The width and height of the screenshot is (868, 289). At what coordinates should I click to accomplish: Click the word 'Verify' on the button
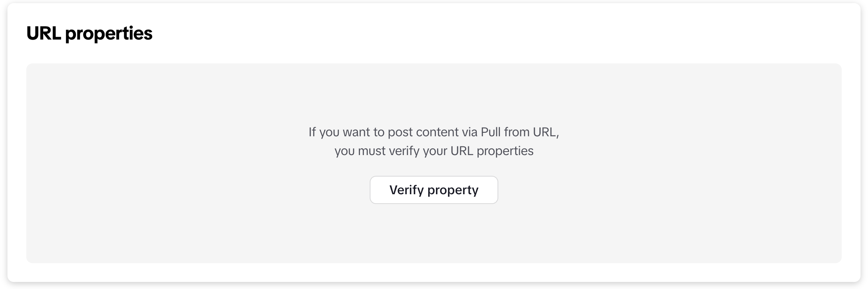(407, 190)
